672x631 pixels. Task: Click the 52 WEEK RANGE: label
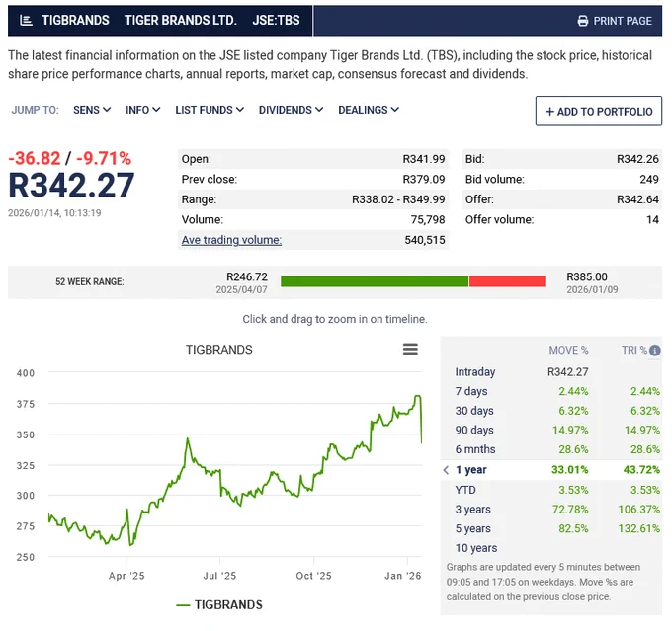(90, 281)
